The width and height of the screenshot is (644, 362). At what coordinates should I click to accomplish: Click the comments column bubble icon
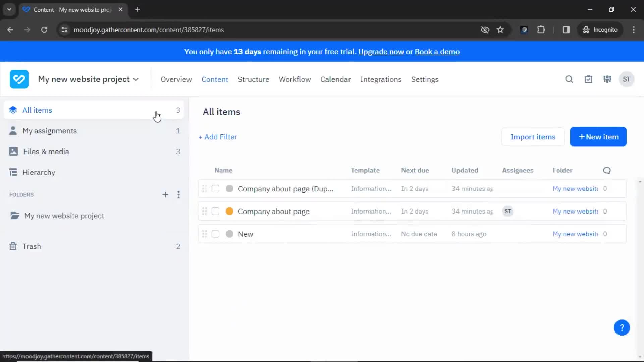(x=606, y=170)
